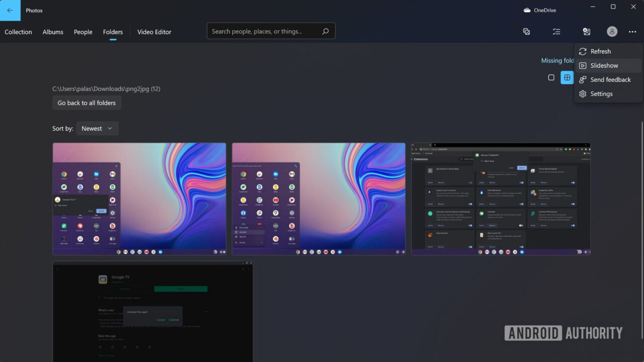Open the Missing folders link

(x=557, y=60)
